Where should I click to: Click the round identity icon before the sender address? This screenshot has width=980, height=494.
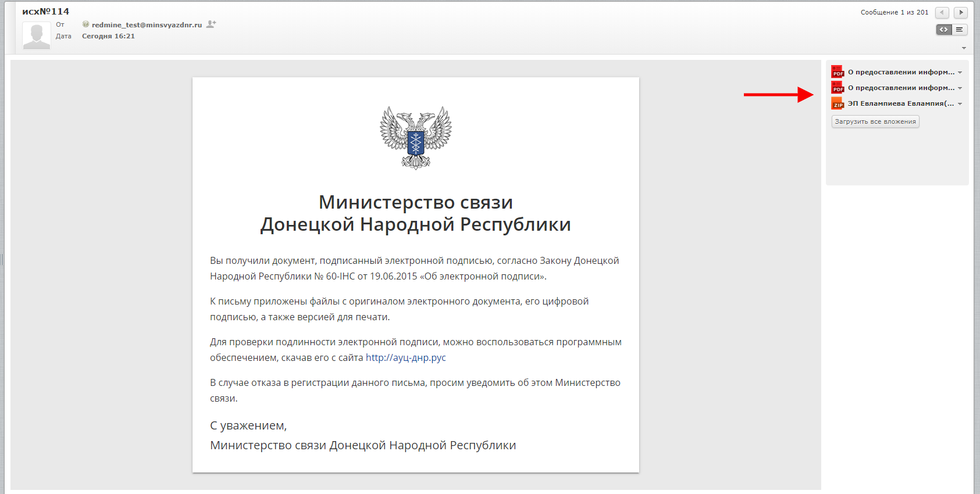coord(85,24)
